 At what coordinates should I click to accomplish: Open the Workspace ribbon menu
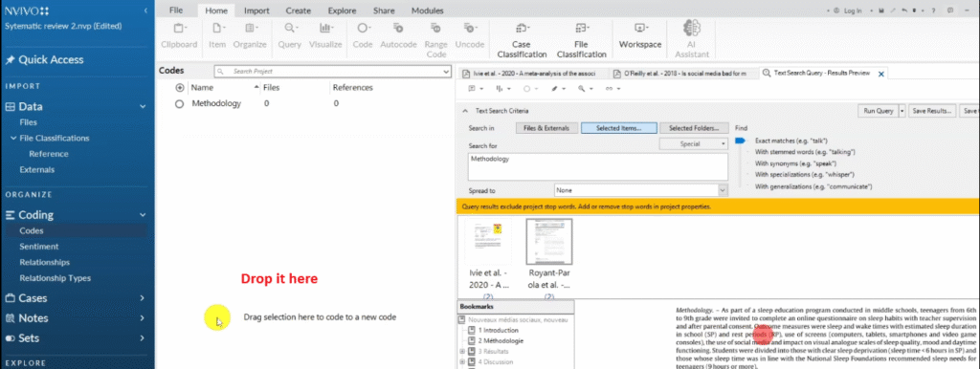point(640,35)
